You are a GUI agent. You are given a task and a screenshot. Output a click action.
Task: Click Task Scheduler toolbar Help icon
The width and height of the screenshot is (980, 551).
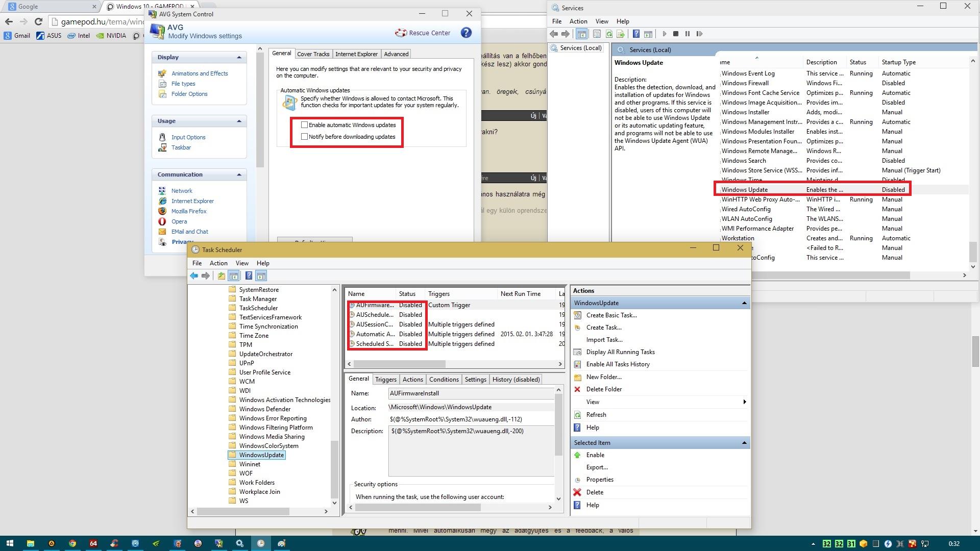pos(249,276)
